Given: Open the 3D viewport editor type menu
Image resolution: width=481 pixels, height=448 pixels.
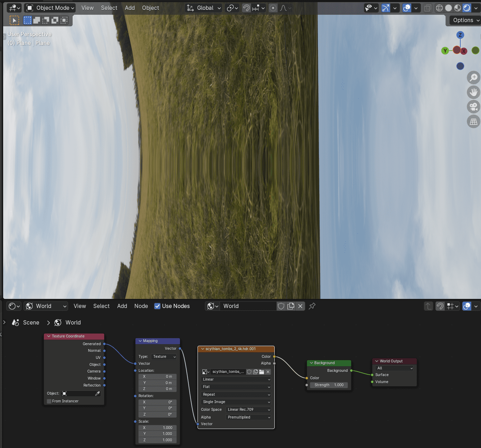Looking at the screenshot, I should 14,8.
